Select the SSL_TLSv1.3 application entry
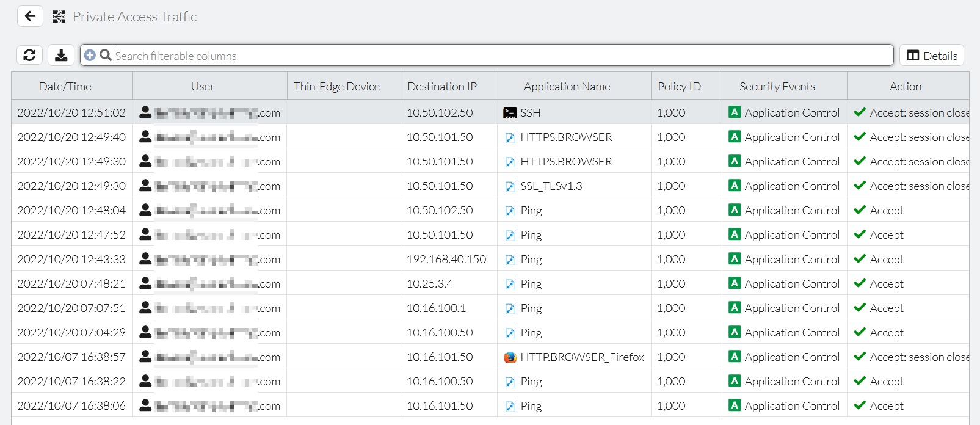 tap(551, 186)
